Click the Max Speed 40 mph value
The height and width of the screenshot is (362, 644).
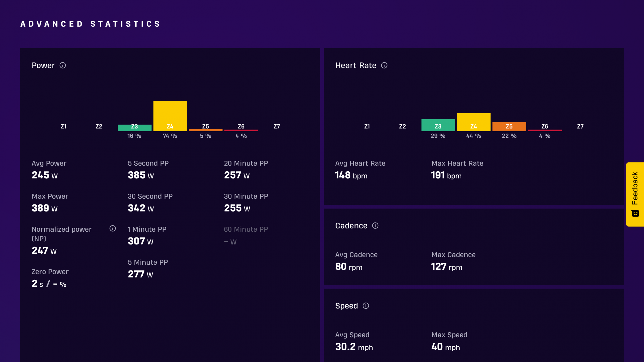click(446, 347)
